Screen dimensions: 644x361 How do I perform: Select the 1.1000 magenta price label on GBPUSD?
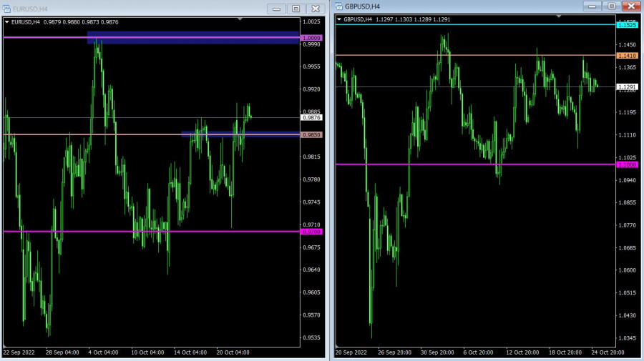point(627,165)
